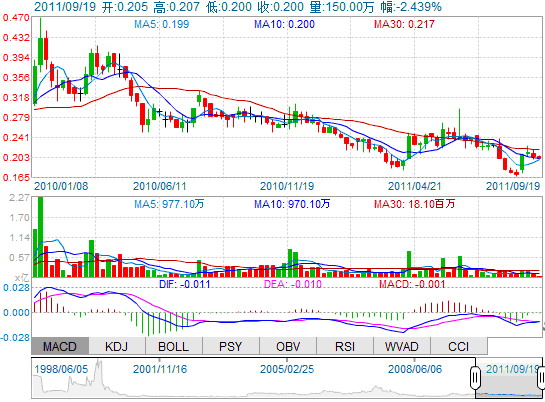Screen dimensions: 545x402
Task: Select the RSI indicator tab
Action: coord(345,346)
